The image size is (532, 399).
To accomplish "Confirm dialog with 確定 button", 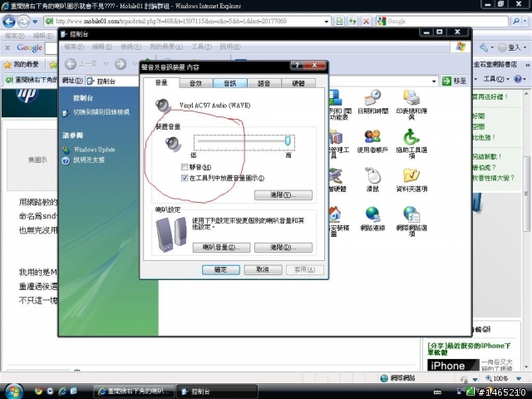I will tap(221, 269).
